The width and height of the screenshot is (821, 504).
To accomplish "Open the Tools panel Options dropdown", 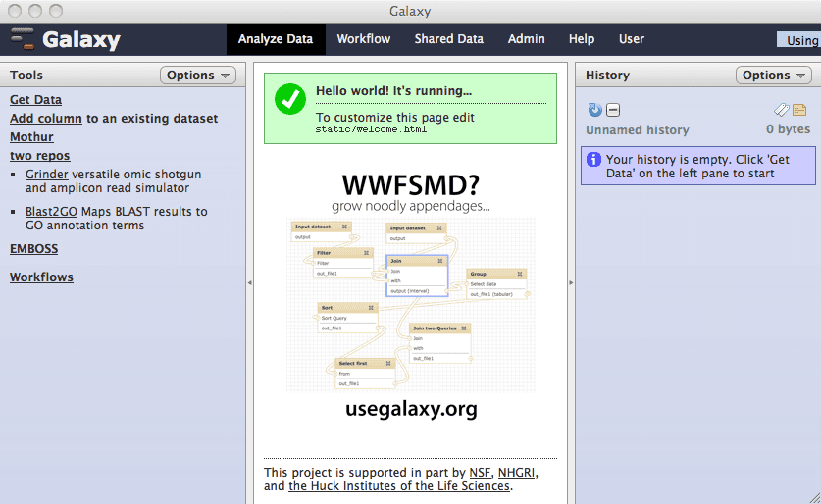I will point(197,76).
